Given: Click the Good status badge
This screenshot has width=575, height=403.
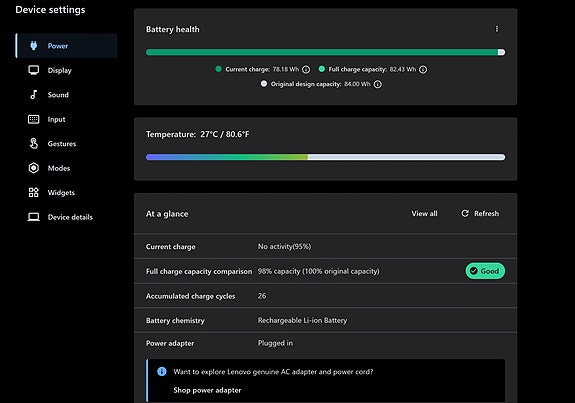Looking at the screenshot, I should (x=485, y=271).
